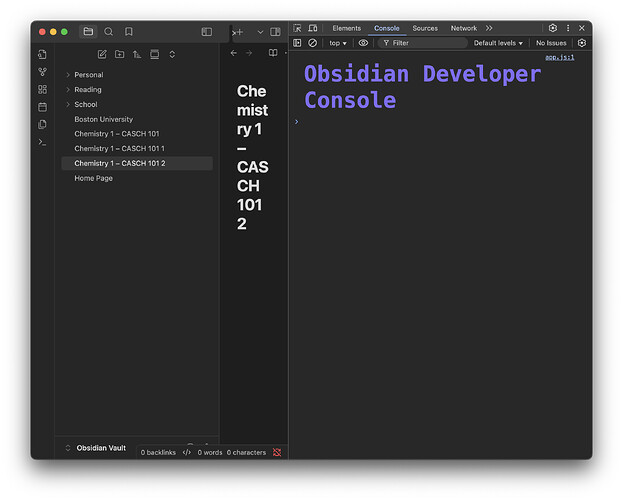The height and width of the screenshot is (500, 622).
Task: Close the DevTools panel
Action: pyautogui.click(x=582, y=28)
